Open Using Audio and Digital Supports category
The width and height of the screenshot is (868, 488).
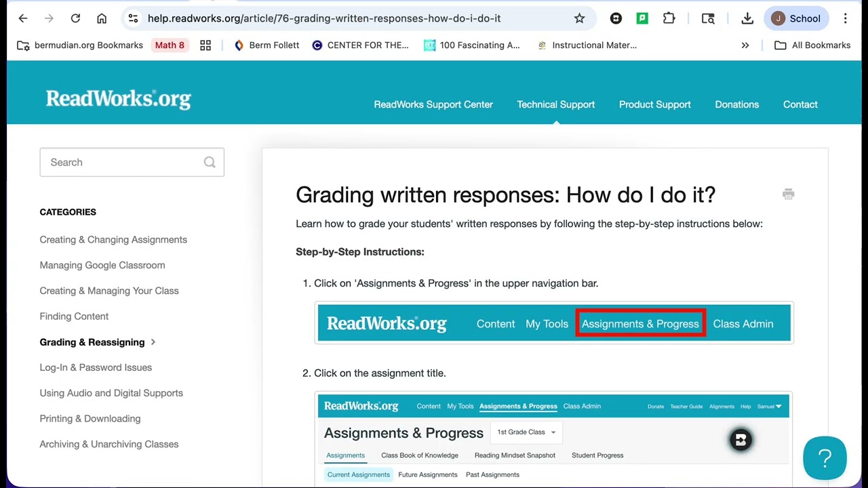coord(111,393)
